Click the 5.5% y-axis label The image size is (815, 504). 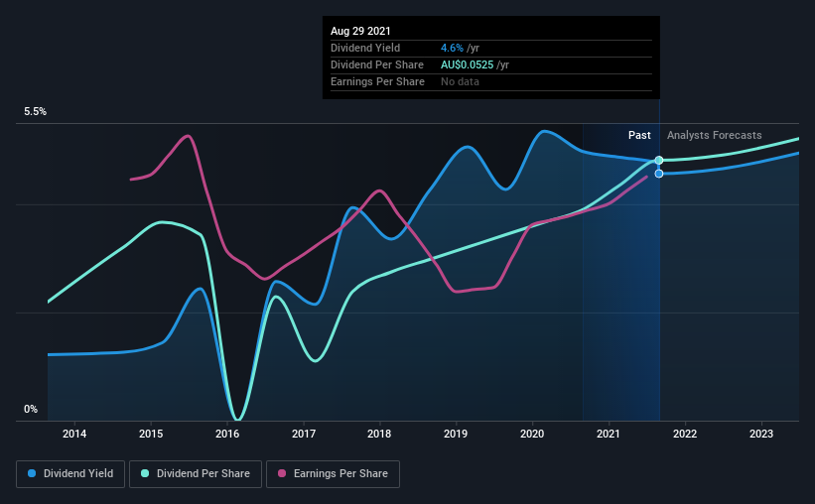35,112
